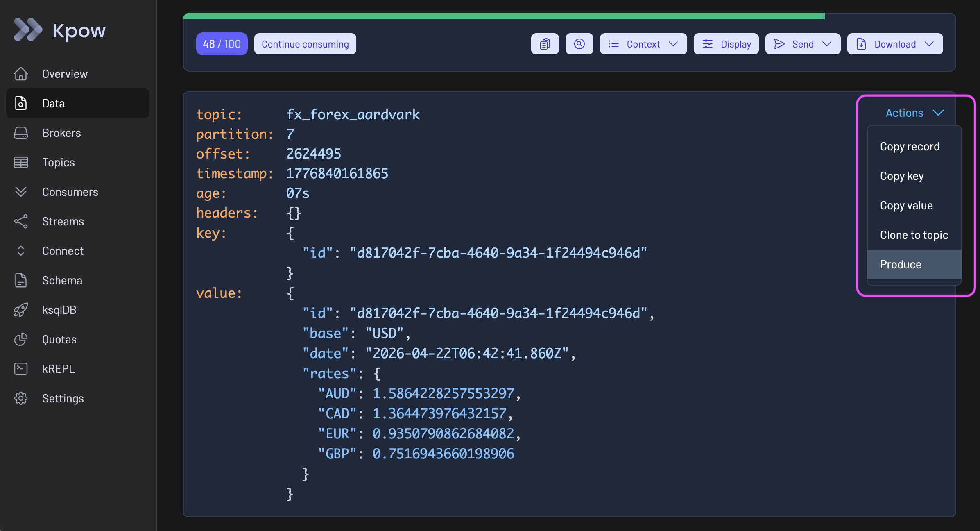Go to the Brokers section
The width and height of the screenshot is (980, 531).
[x=78, y=133]
